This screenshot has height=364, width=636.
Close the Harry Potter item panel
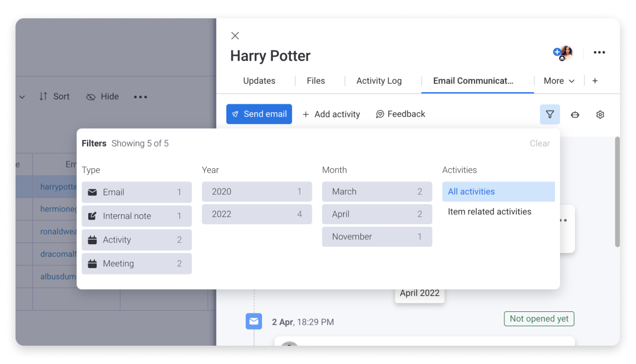pos(235,36)
